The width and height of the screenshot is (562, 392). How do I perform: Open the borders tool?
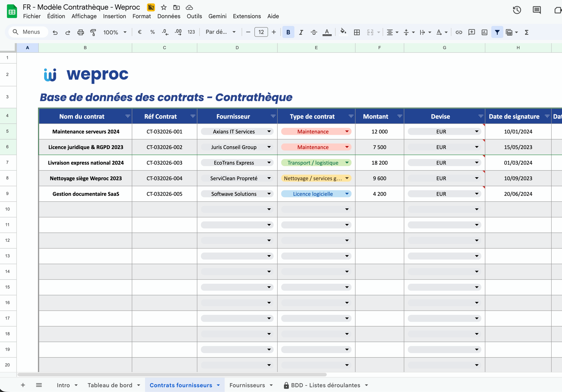[x=357, y=32]
